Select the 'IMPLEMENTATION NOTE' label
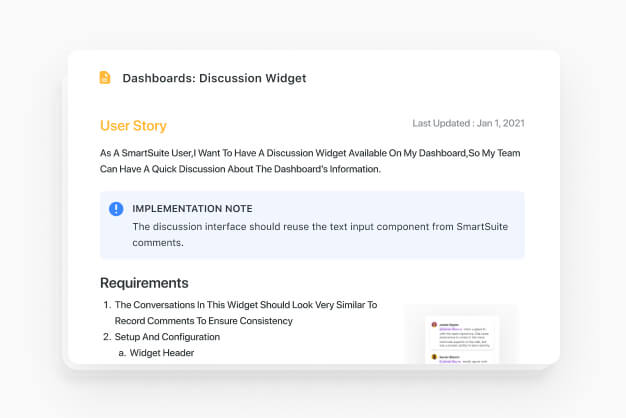626x418 pixels. tap(192, 209)
